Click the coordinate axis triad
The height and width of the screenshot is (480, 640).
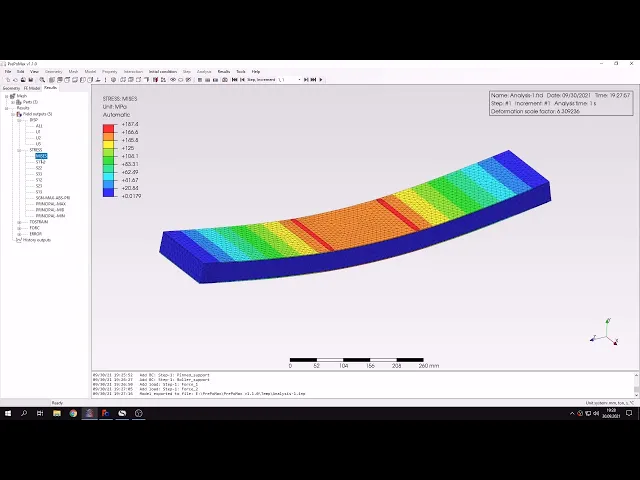(x=605, y=333)
